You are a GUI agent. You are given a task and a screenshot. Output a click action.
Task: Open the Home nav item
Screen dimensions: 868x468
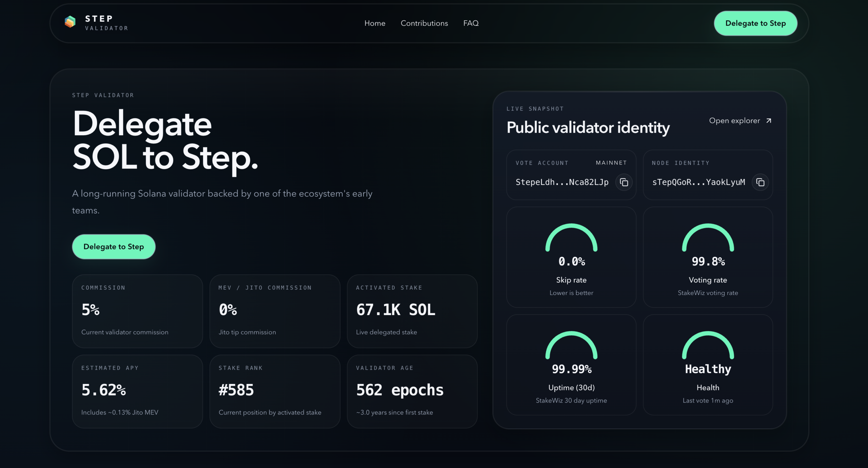point(375,23)
